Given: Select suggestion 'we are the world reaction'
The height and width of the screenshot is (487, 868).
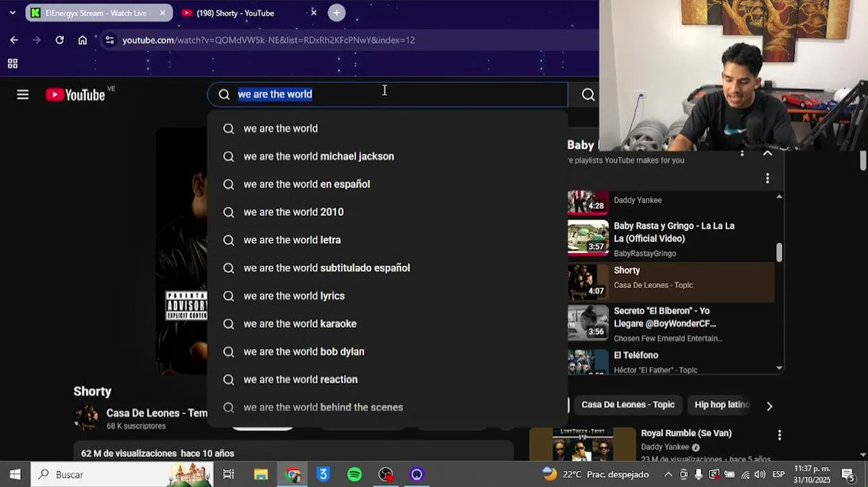Looking at the screenshot, I should (387, 379).
